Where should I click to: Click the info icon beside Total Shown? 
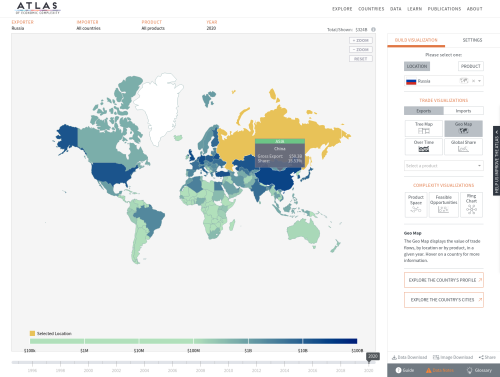tap(374, 29)
